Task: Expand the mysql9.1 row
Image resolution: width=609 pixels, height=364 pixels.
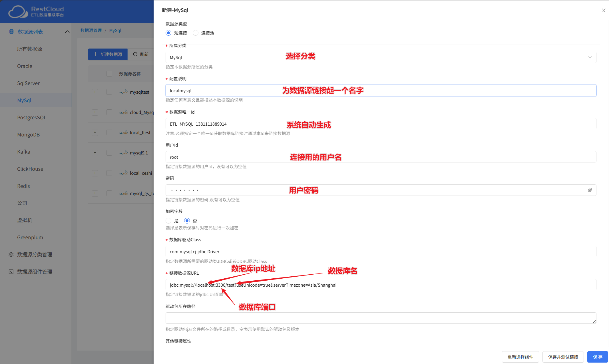Action: pos(95,153)
